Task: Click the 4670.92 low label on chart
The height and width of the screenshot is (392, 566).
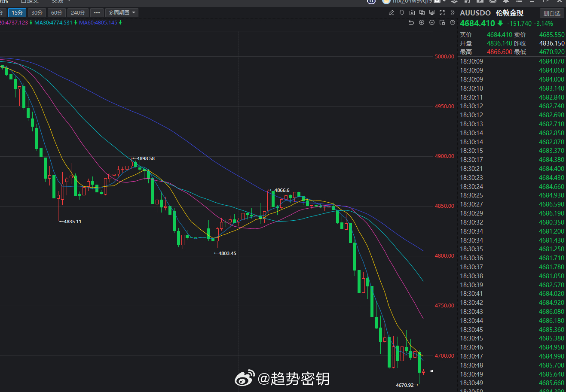Action: [x=404, y=385]
